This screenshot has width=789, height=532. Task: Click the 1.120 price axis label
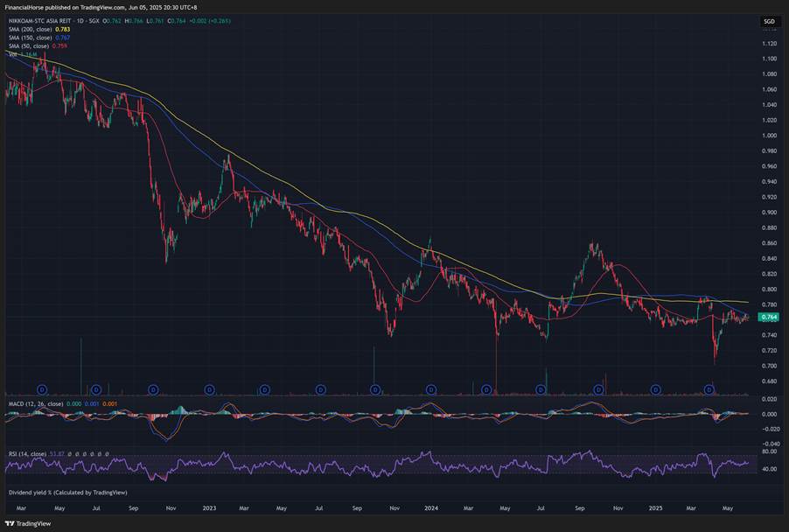[770, 44]
